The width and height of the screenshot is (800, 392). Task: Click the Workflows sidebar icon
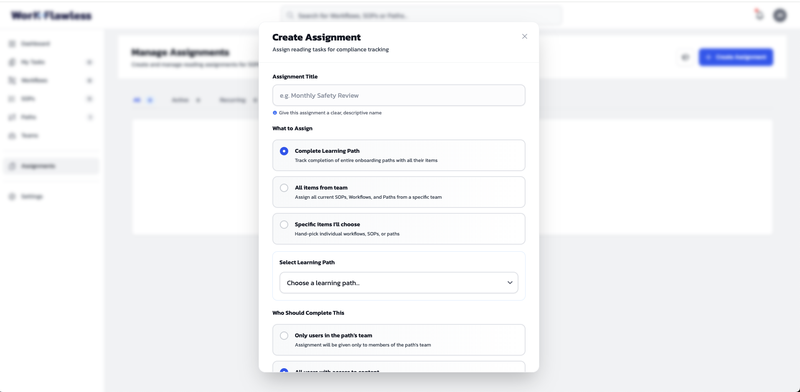(12, 81)
